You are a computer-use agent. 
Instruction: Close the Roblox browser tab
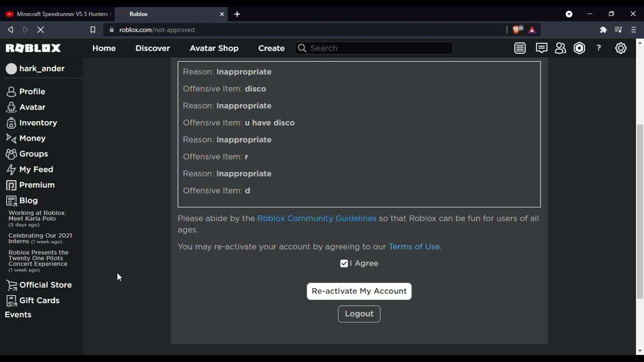(222, 14)
